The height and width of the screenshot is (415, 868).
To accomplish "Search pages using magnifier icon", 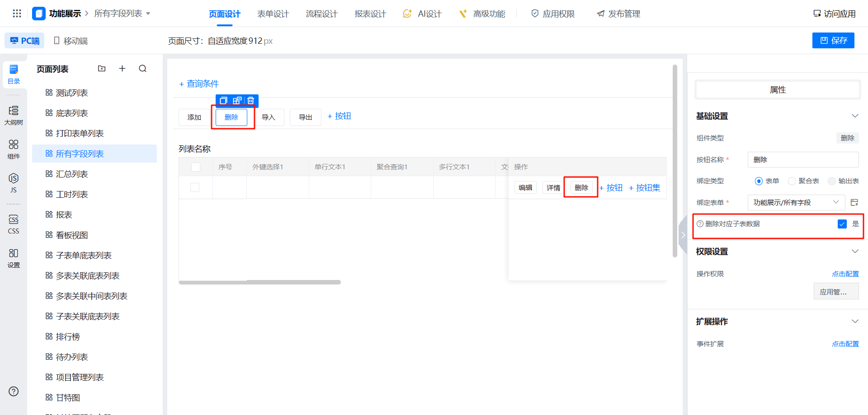I will [143, 69].
